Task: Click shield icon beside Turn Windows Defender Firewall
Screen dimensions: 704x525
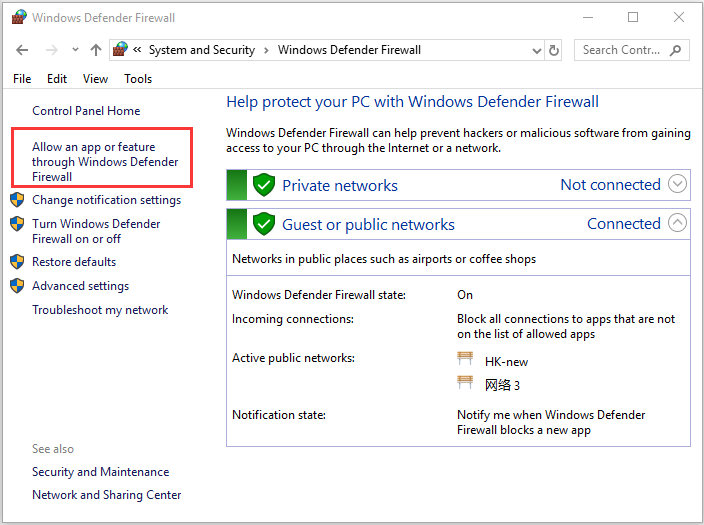Action: (17, 224)
